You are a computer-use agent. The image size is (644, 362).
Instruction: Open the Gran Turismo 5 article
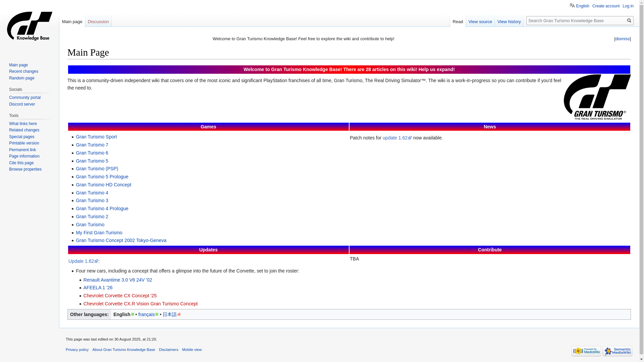(x=92, y=161)
